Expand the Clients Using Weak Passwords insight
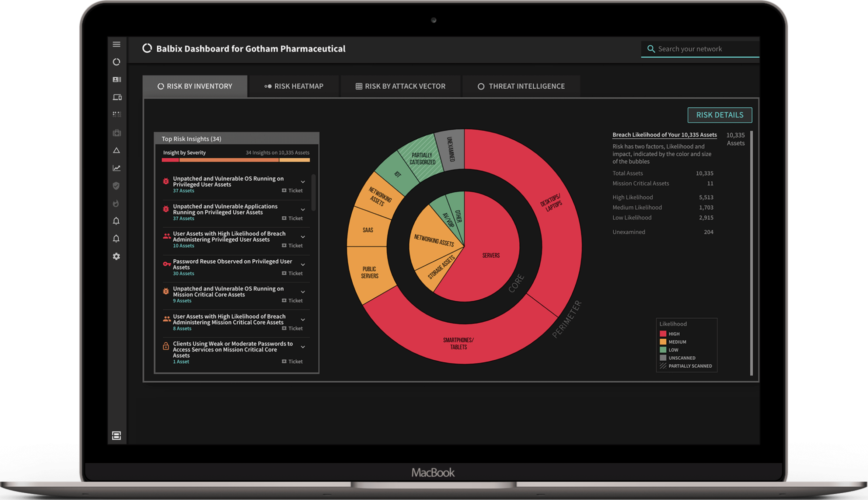This screenshot has width=868, height=500. click(303, 347)
